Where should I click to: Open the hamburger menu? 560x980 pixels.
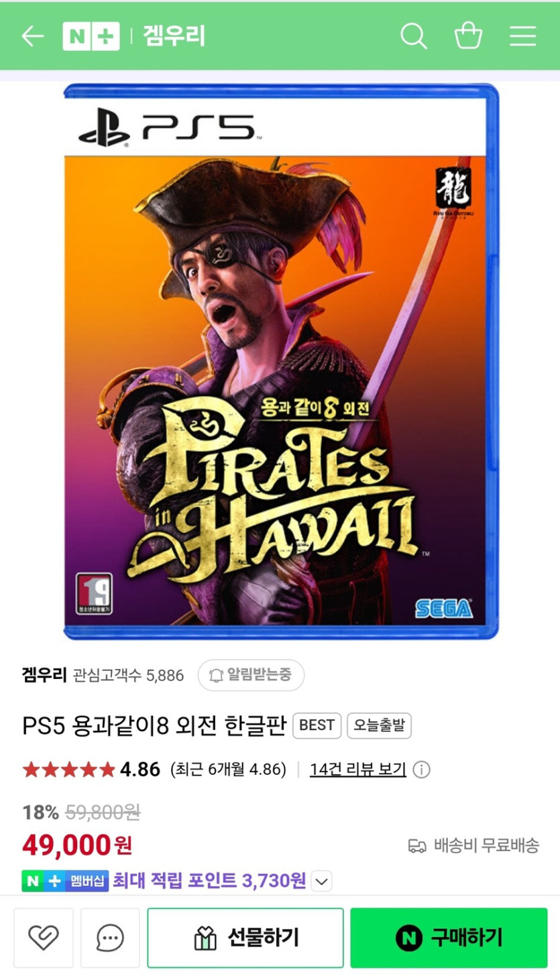(x=522, y=36)
